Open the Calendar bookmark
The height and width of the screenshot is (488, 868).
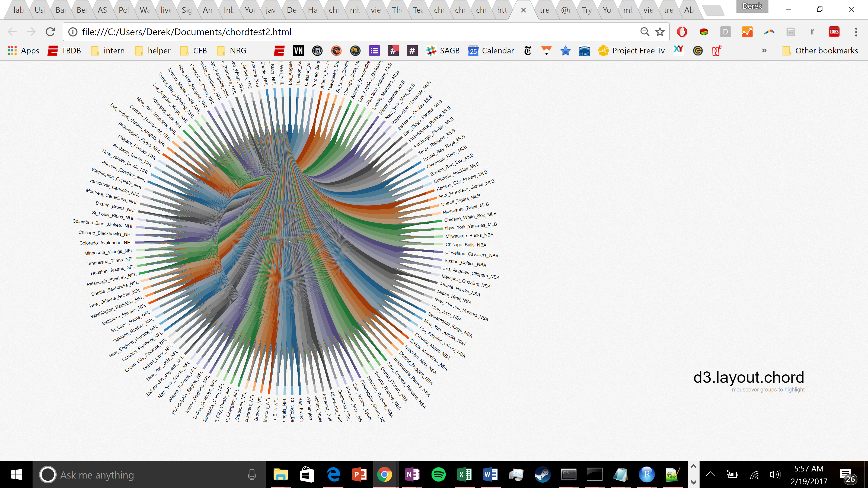(491, 51)
